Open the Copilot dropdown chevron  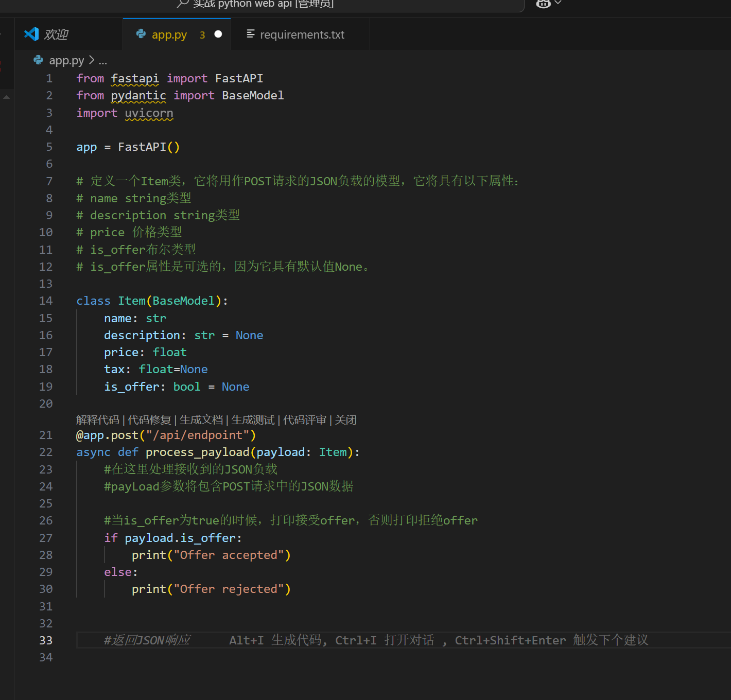(x=558, y=3)
